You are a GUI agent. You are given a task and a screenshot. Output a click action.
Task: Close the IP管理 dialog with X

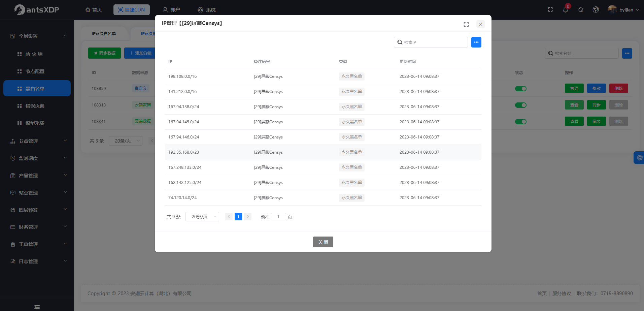click(x=480, y=24)
